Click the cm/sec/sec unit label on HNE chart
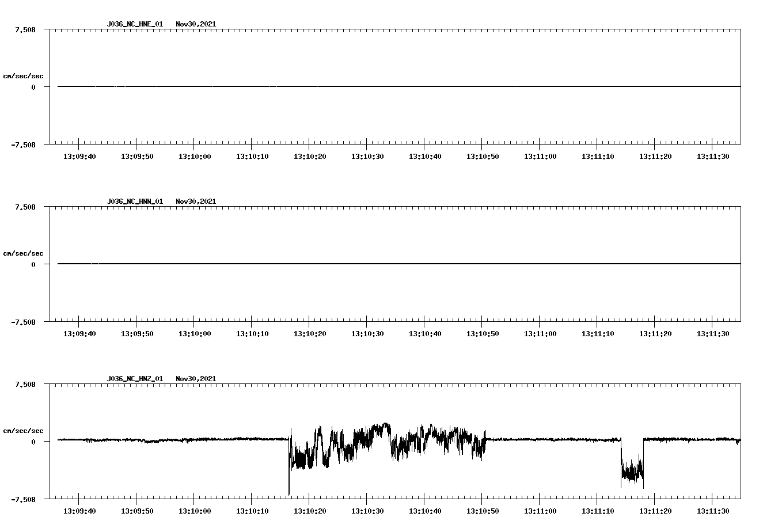 (x=23, y=76)
